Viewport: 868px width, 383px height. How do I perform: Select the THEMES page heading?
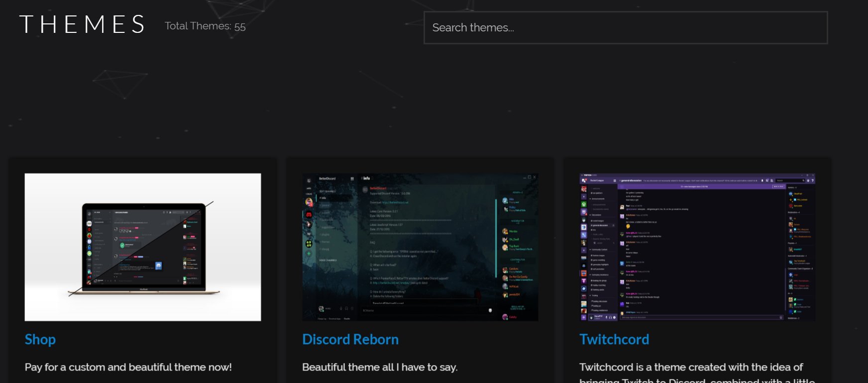tap(82, 24)
